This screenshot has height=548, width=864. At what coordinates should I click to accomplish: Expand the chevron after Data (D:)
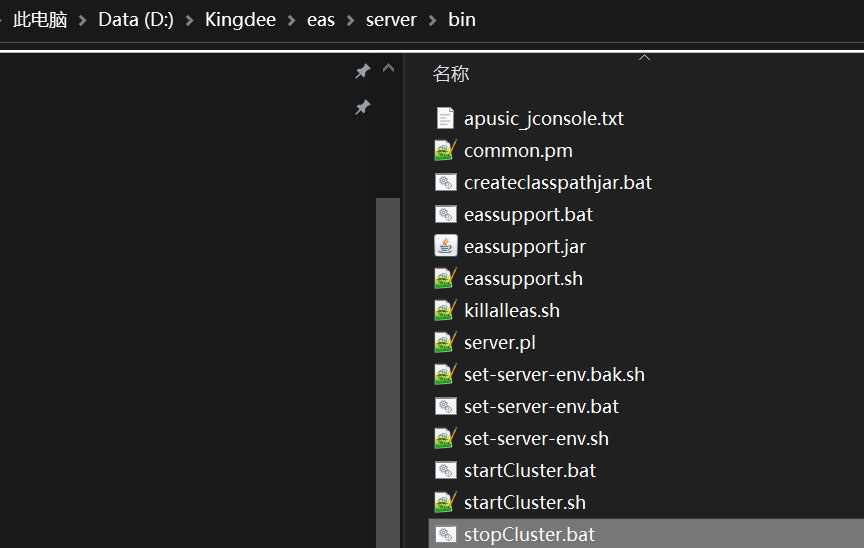click(x=190, y=20)
